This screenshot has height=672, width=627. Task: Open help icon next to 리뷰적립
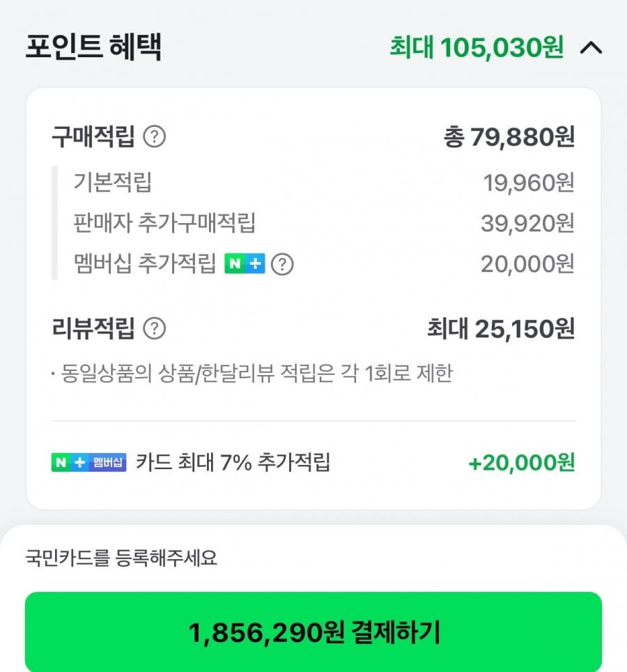point(154,328)
